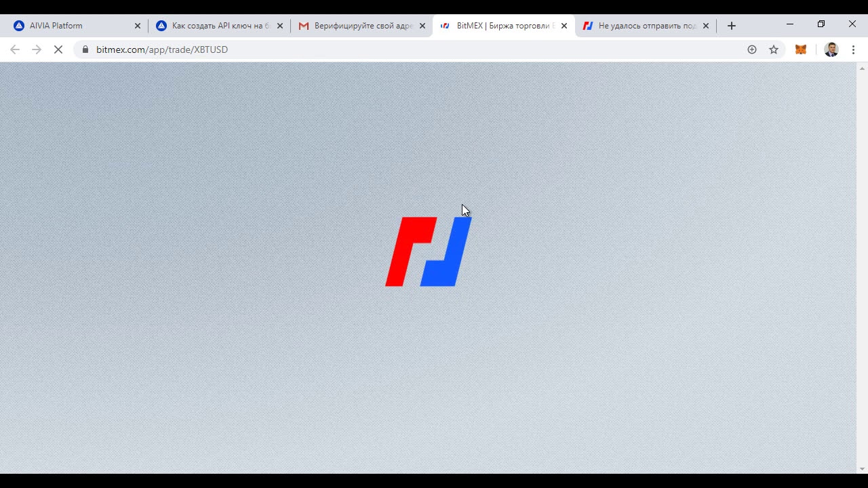868x488 pixels.
Task: Click the BitMEX logo in page center
Action: pyautogui.click(x=429, y=251)
